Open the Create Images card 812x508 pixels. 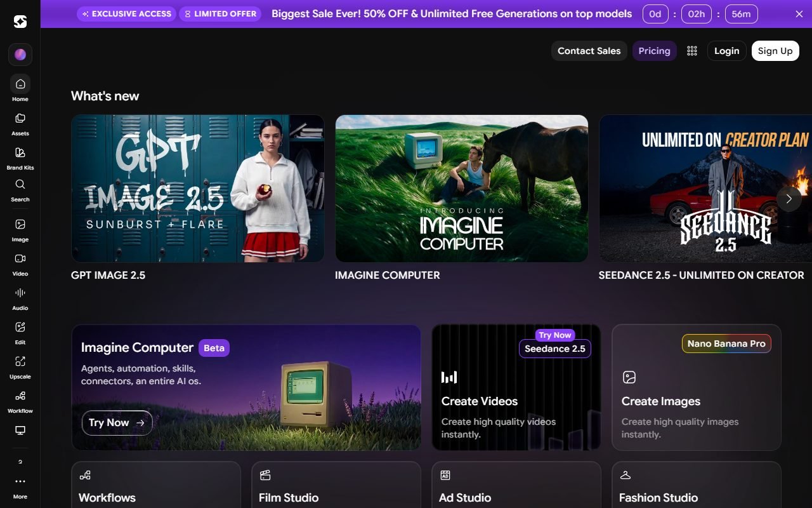click(x=697, y=387)
